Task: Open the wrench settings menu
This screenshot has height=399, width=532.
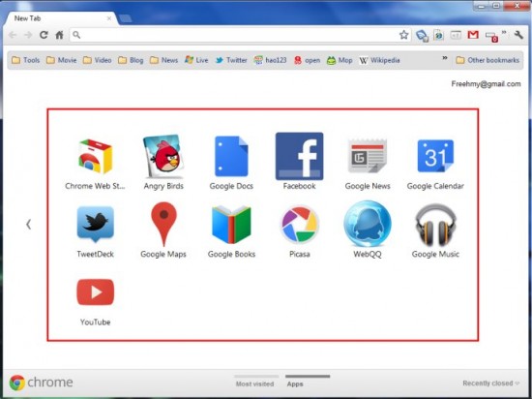Action: 518,35
